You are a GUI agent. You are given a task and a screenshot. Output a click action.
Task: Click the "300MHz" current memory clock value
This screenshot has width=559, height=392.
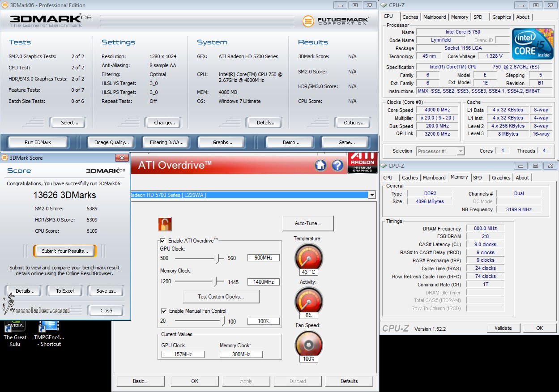click(241, 354)
